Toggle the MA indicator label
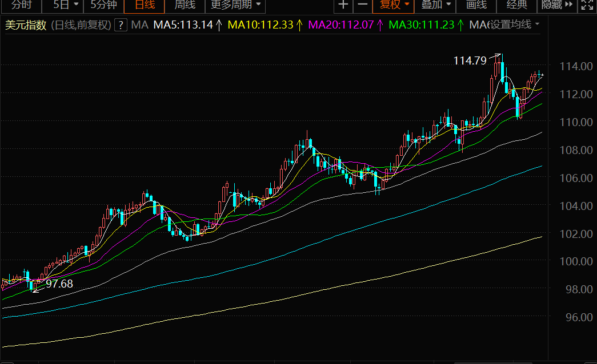Viewport: 597px width, 364px height. 140,25
